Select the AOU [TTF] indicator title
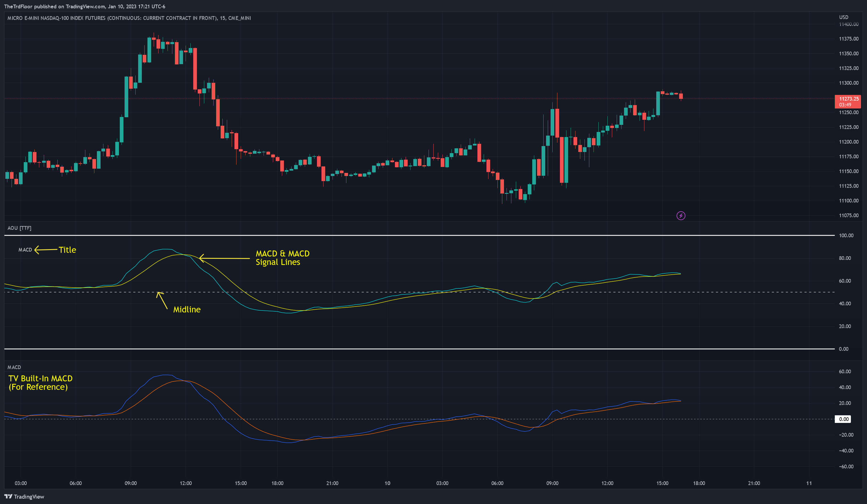Image resolution: width=867 pixels, height=504 pixels. [x=19, y=228]
